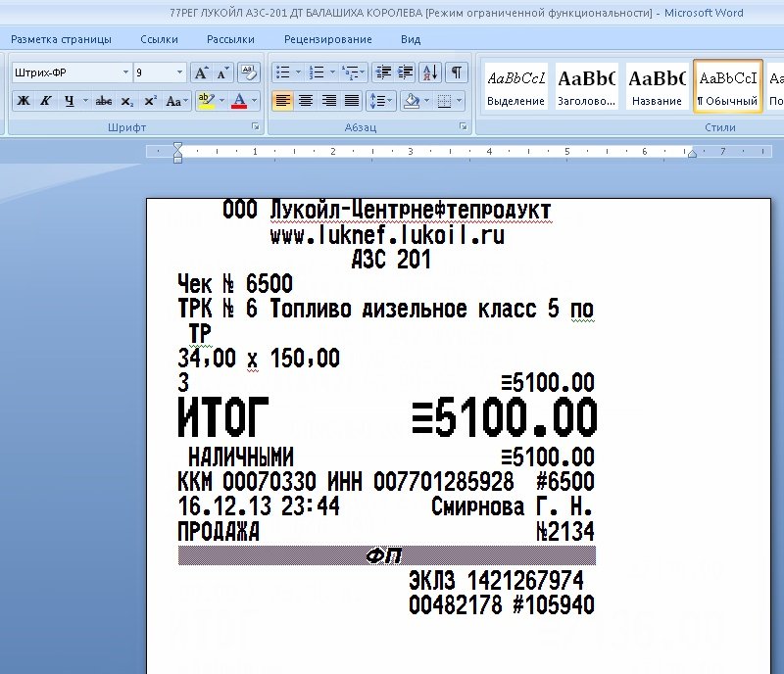The height and width of the screenshot is (674, 784).
Task: Center align the receipt text
Action: coord(305,99)
